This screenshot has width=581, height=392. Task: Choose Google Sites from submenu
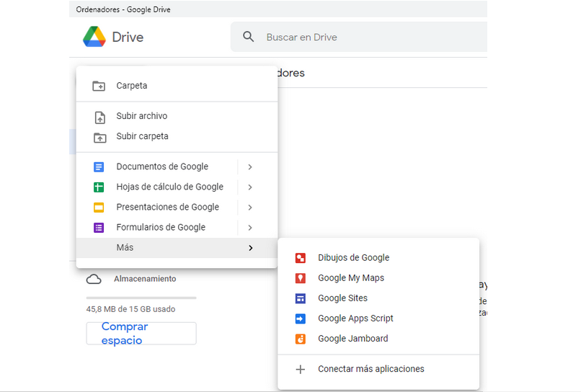click(x=378, y=298)
